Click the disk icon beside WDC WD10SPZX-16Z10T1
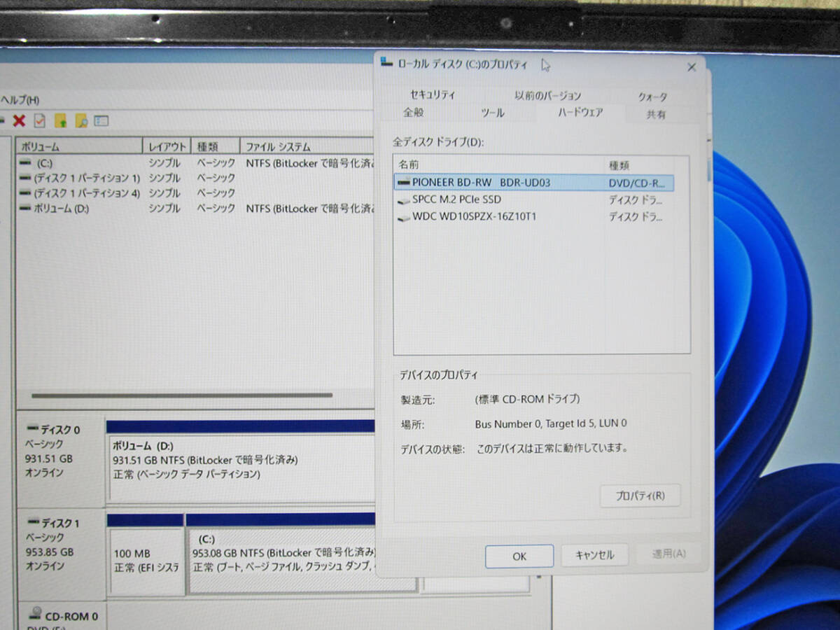 403,218
